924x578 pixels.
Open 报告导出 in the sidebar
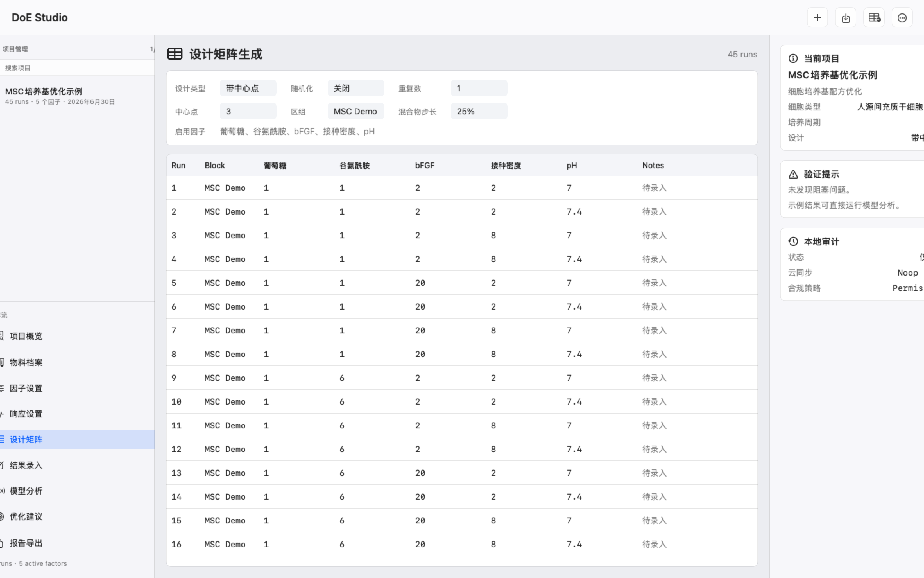tap(77, 543)
